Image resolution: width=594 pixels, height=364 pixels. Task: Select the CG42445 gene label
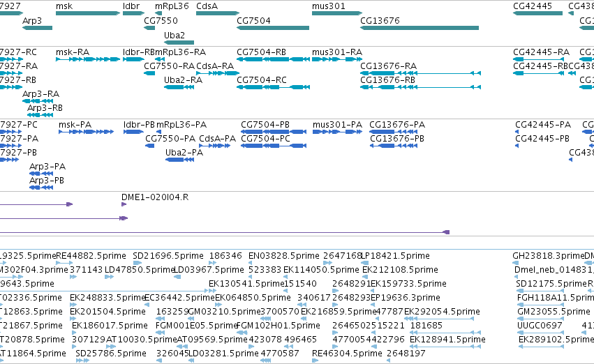[x=533, y=6]
